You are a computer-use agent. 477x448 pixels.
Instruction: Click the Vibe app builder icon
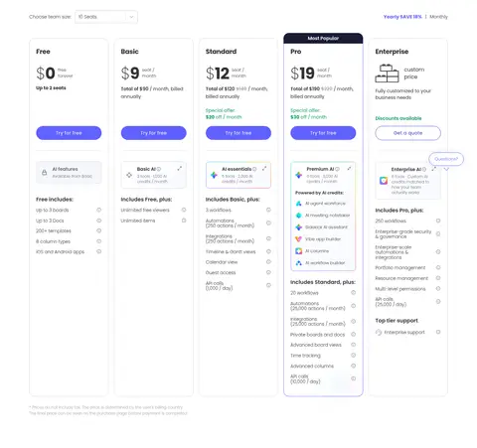pyautogui.click(x=298, y=239)
